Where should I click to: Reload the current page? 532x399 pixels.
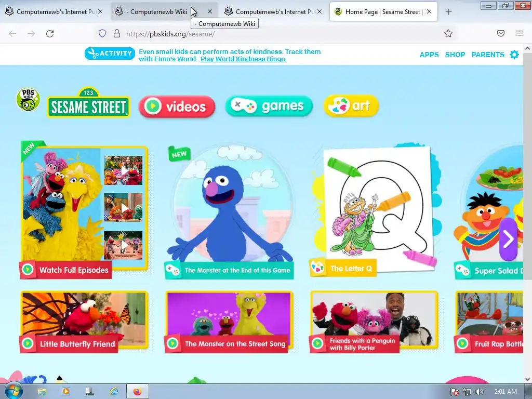coord(50,34)
